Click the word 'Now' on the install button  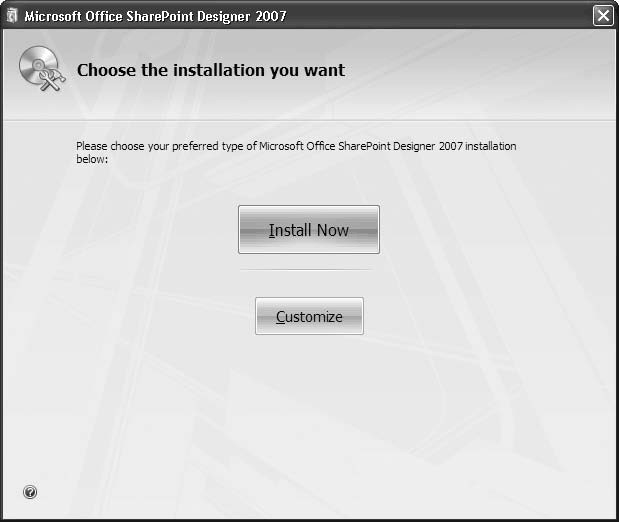pyautogui.click(x=332, y=230)
